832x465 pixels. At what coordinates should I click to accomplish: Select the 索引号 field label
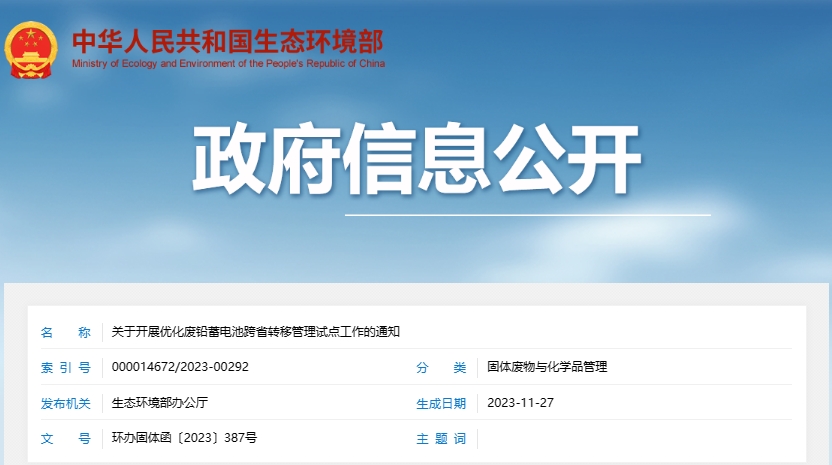tap(65, 367)
